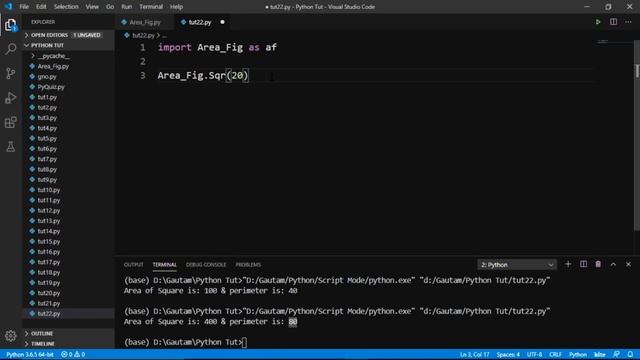Click the unsaved dot on tut22.py tab

(x=222, y=22)
